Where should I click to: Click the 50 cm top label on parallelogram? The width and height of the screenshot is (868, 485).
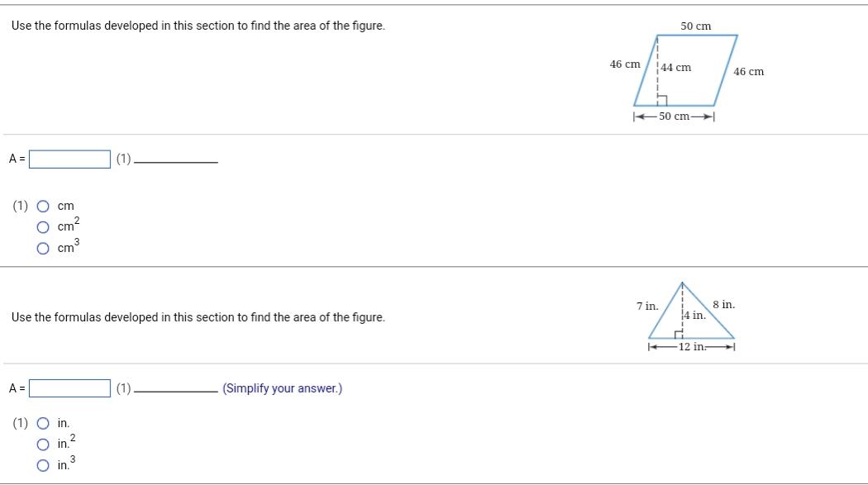[x=695, y=26]
